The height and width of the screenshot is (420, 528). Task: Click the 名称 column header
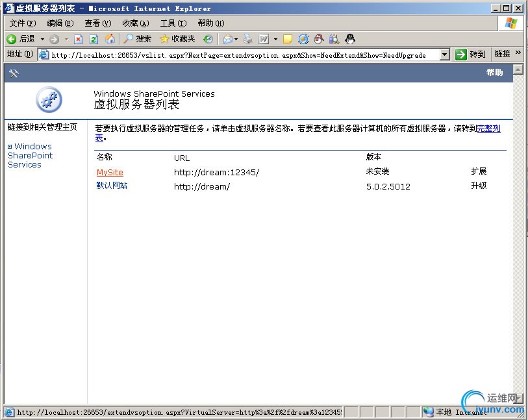pyautogui.click(x=104, y=157)
